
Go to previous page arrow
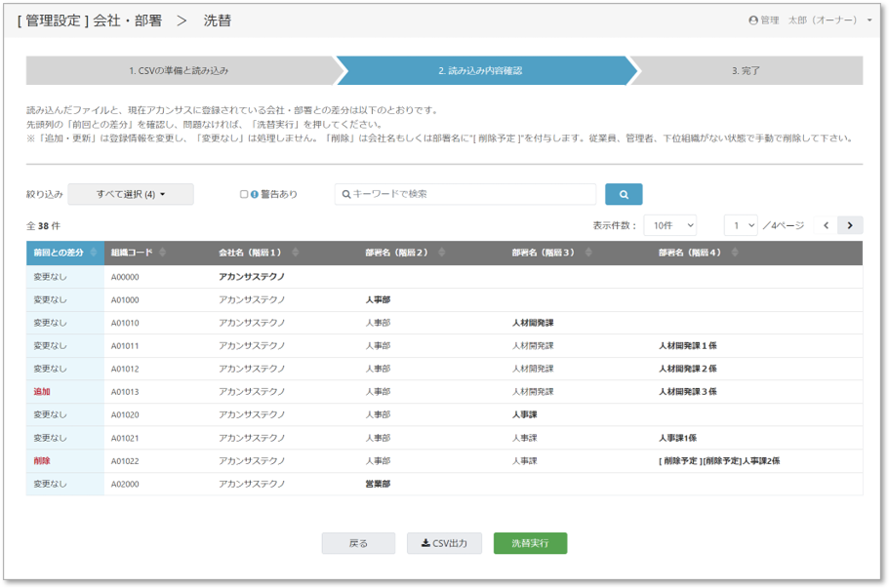pos(826,225)
